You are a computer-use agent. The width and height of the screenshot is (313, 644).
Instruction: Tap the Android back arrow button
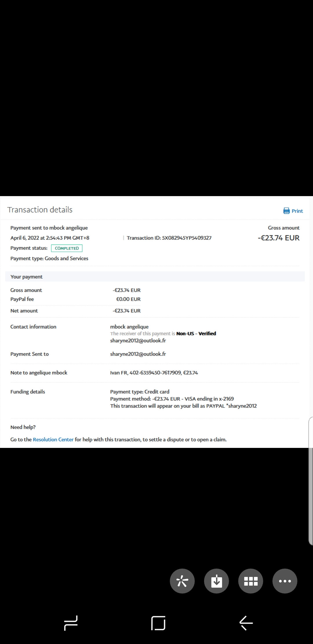[x=246, y=623]
